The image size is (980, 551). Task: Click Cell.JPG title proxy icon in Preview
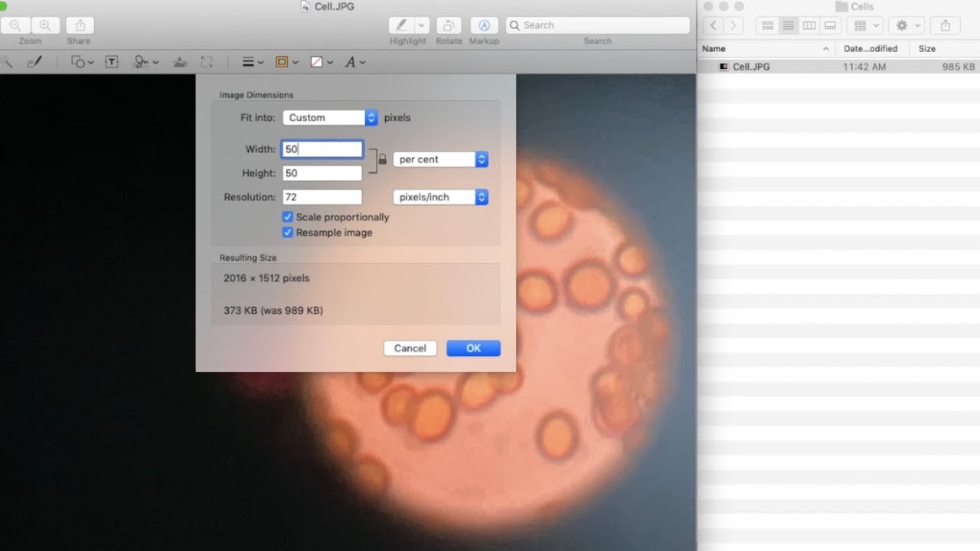(307, 7)
